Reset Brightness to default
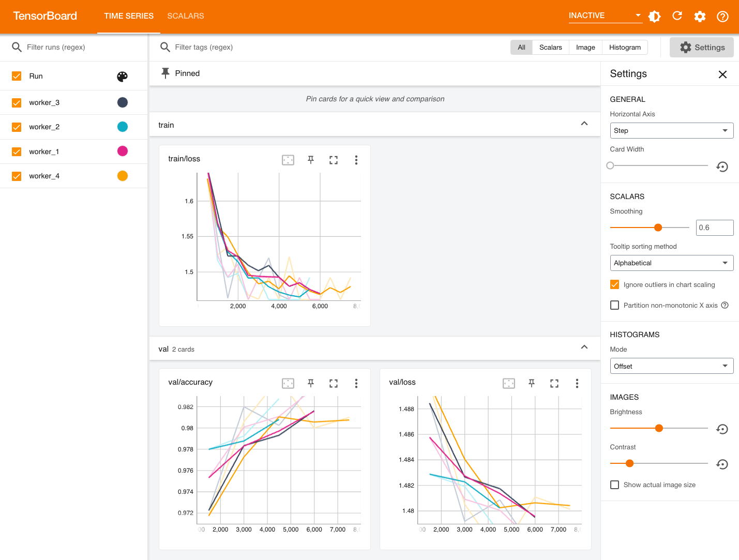Image resolution: width=739 pixels, height=560 pixels. tap(722, 429)
